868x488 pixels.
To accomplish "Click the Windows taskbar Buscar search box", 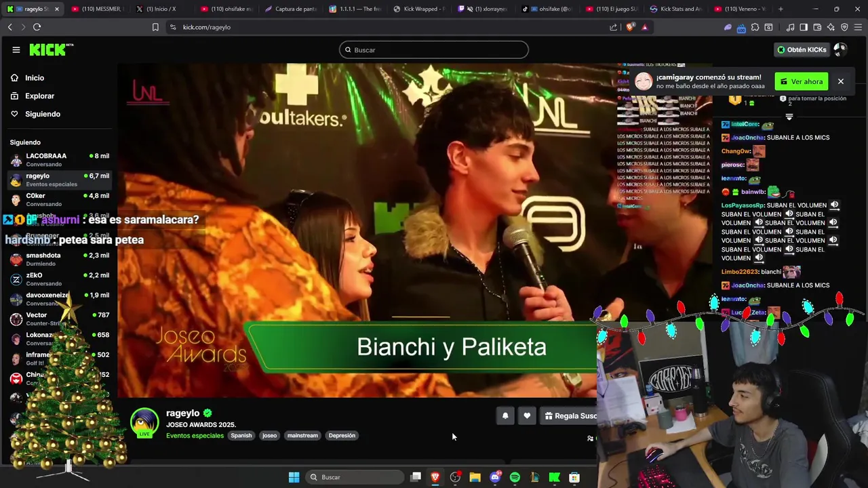I will (x=354, y=477).
